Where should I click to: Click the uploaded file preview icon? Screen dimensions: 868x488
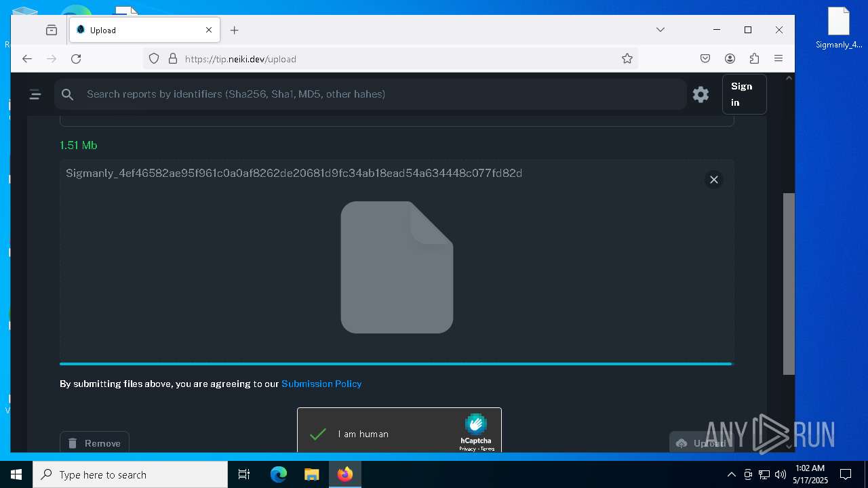pos(397,267)
